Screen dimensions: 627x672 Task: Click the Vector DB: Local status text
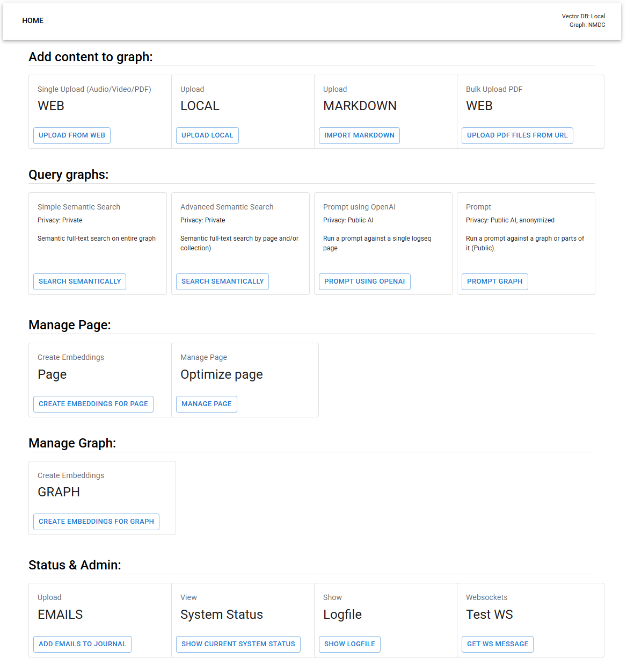[x=583, y=16]
